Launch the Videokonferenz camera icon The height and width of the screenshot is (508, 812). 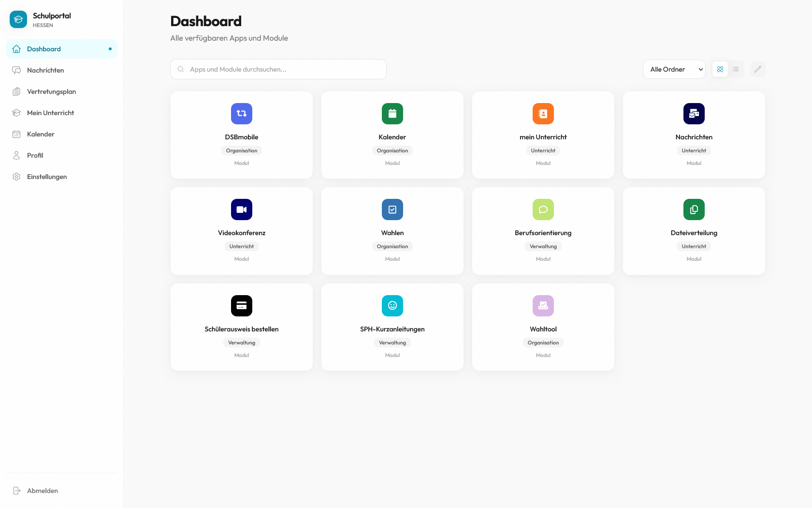click(x=242, y=209)
